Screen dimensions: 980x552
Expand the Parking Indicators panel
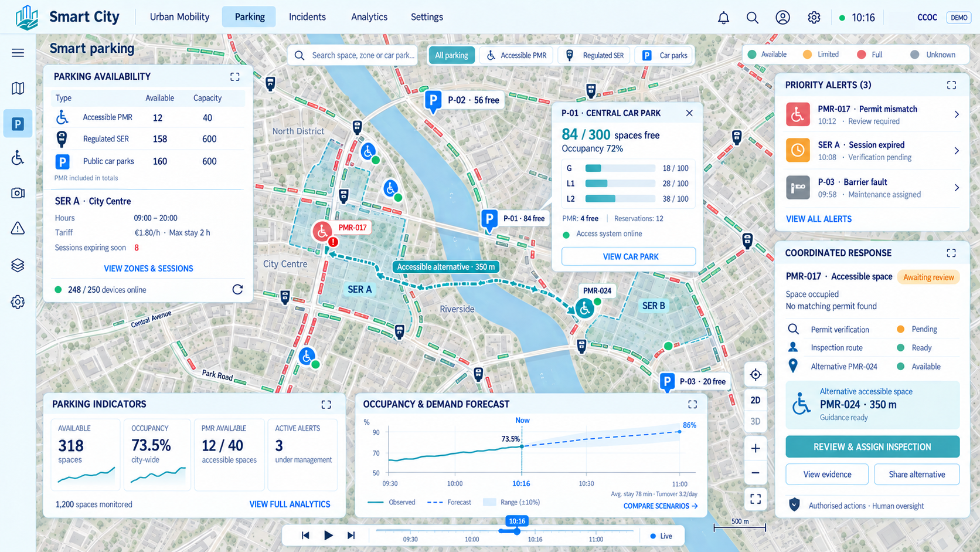click(326, 404)
